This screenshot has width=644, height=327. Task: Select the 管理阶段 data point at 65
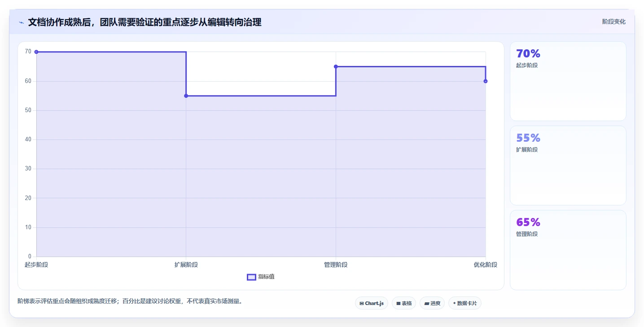[336, 66]
